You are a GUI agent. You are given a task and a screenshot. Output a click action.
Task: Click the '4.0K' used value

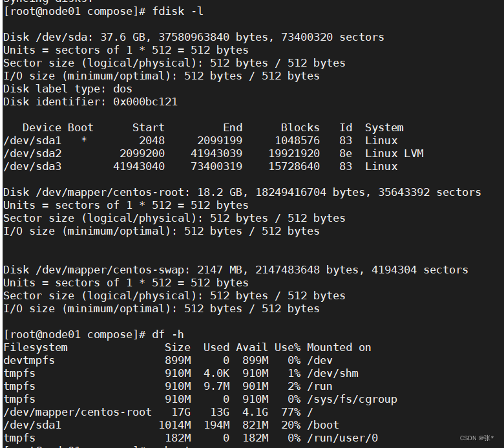pos(216,374)
